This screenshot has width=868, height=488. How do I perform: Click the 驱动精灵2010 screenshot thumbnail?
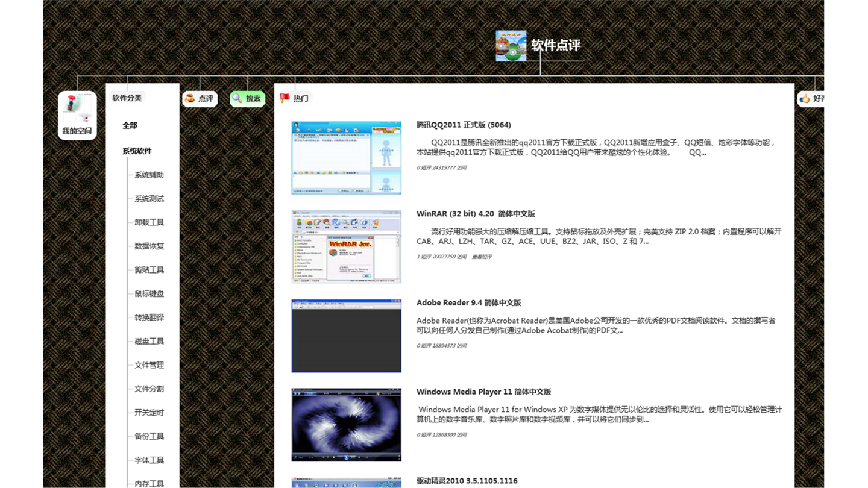pyautogui.click(x=347, y=483)
